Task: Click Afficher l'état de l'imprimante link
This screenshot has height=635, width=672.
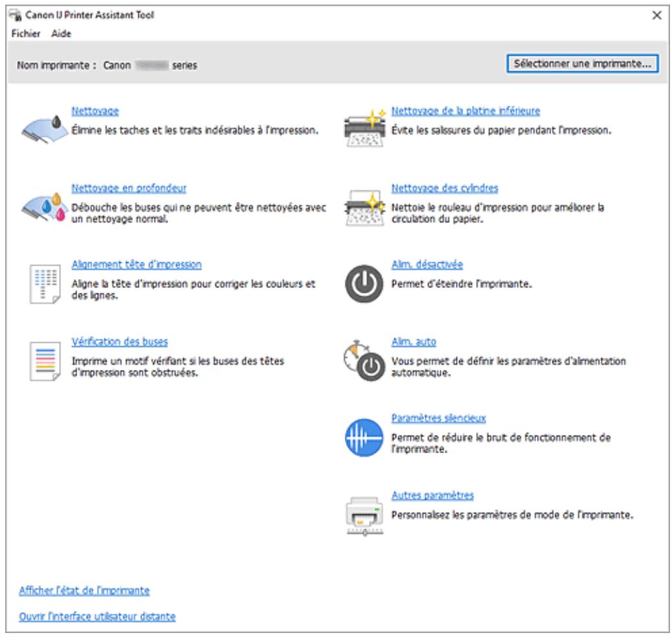Action: pos(84,590)
